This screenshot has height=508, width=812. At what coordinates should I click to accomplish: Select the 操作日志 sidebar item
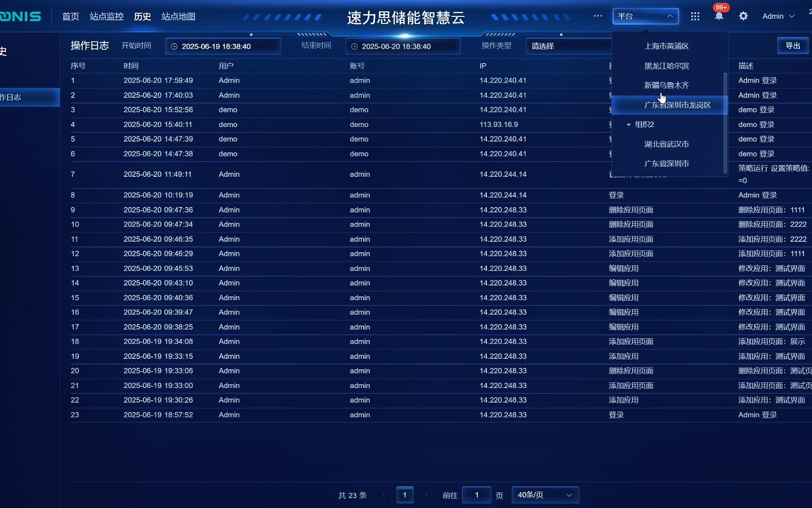[30, 97]
